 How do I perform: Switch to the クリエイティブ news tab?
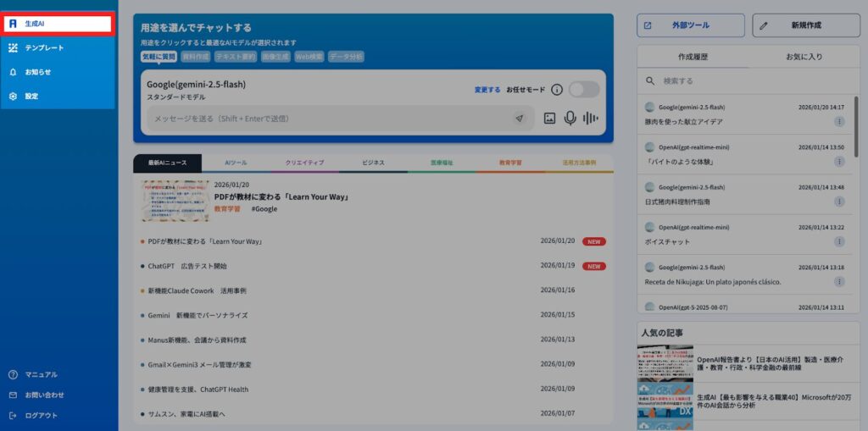304,163
